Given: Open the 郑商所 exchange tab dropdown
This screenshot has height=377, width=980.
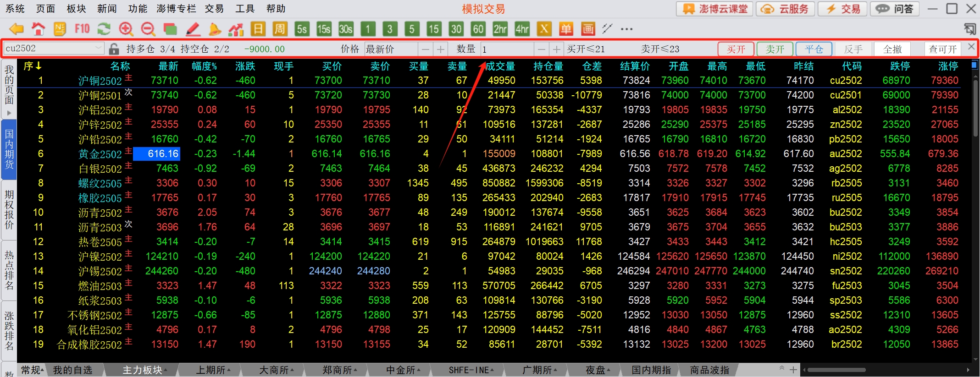Looking at the screenshot, I should 355,369.
